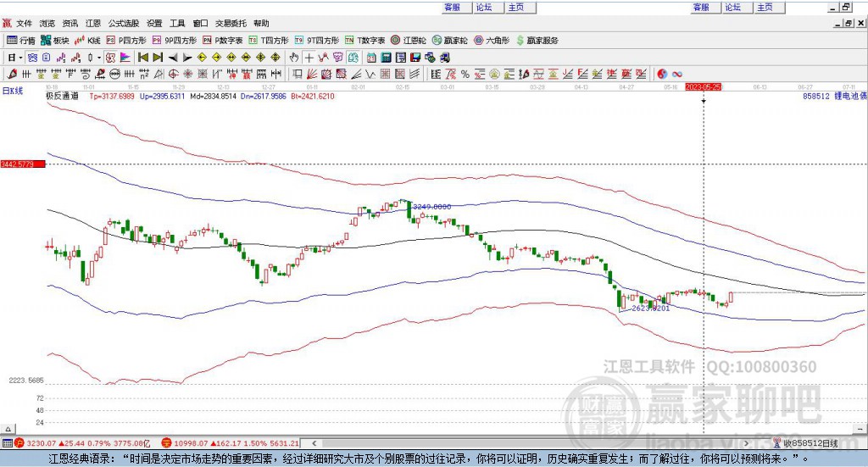Click the left 主页 link

[x=516, y=7]
